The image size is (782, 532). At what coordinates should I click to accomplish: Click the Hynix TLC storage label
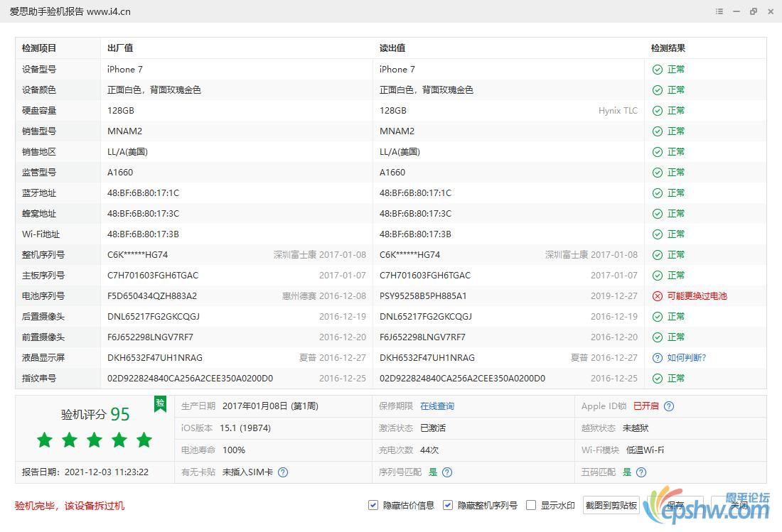pyautogui.click(x=618, y=111)
